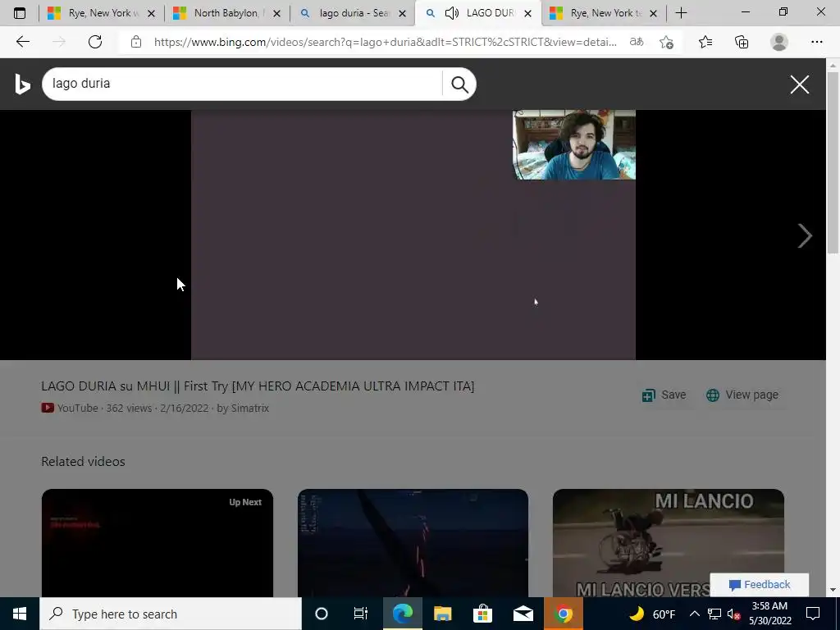
Task: Open a new tab
Action: pyautogui.click(x=681, y=13)
